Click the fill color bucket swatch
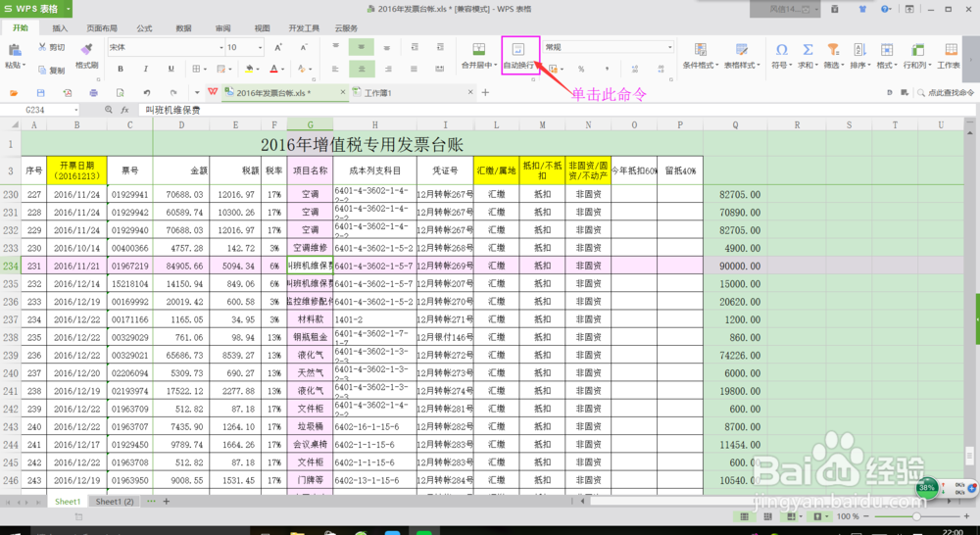The image size is (980, 535). click(249, 69)
